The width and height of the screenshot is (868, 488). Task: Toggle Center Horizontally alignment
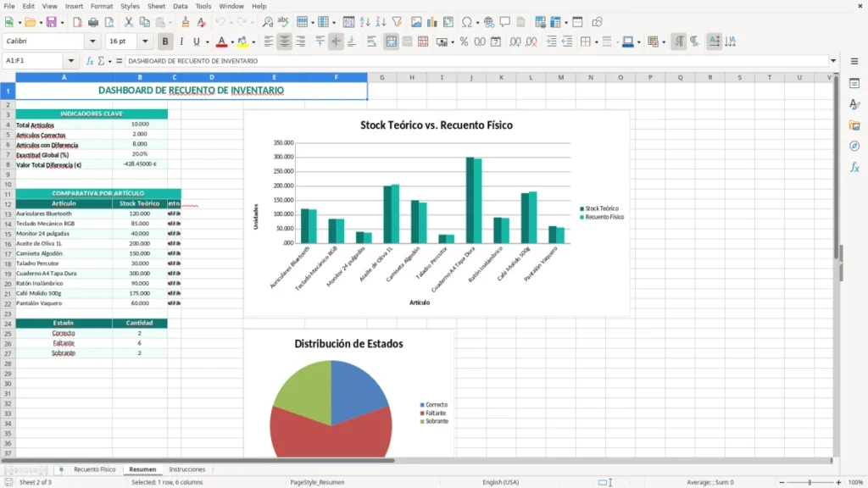pos(285,42)
